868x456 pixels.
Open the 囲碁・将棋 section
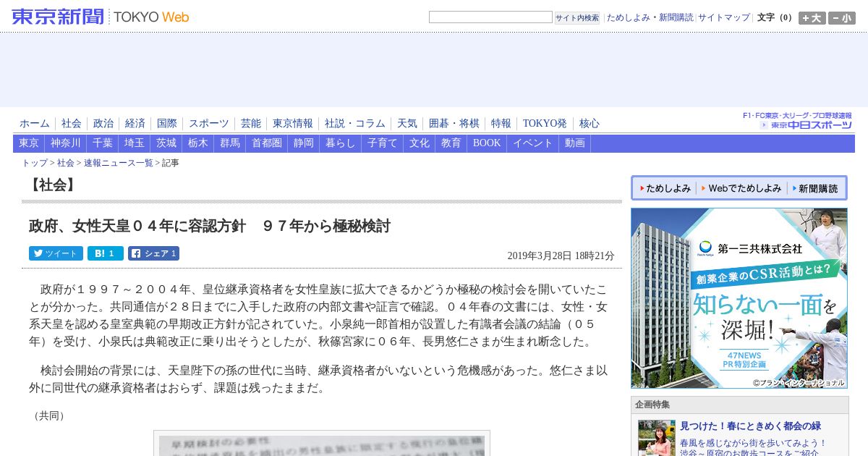point(454,124)
